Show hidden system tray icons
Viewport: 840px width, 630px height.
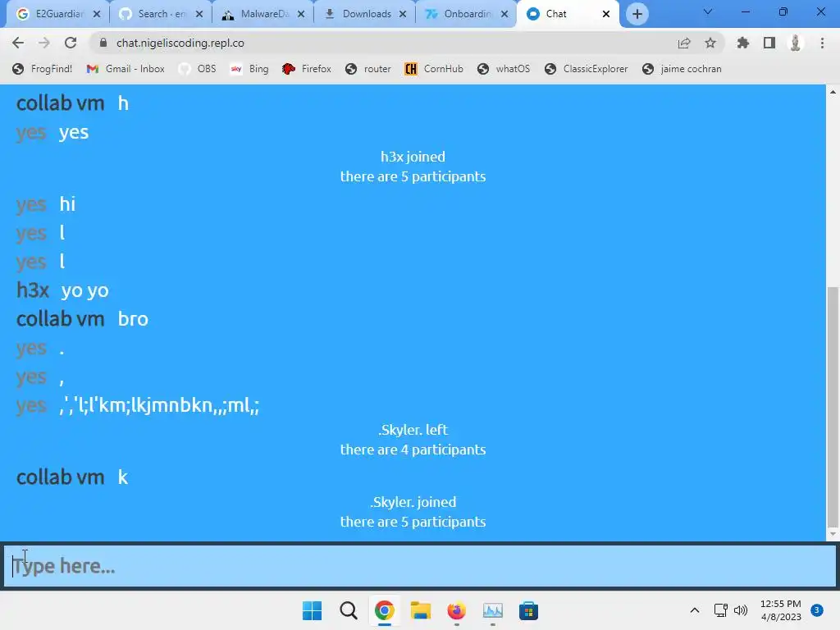coord(694,610)
